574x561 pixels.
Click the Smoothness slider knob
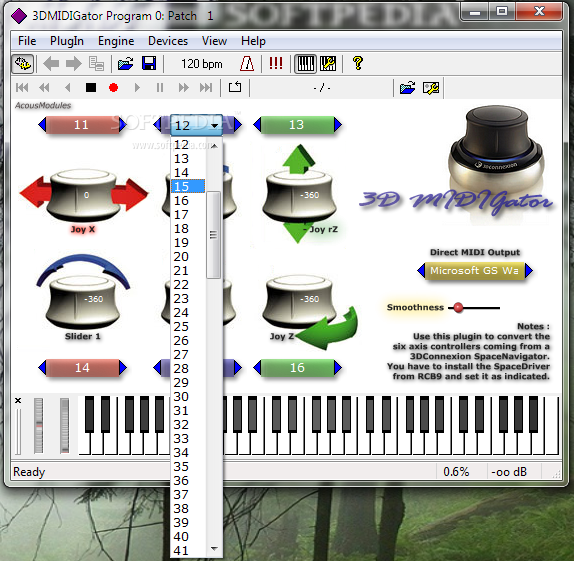coord(458,308)
